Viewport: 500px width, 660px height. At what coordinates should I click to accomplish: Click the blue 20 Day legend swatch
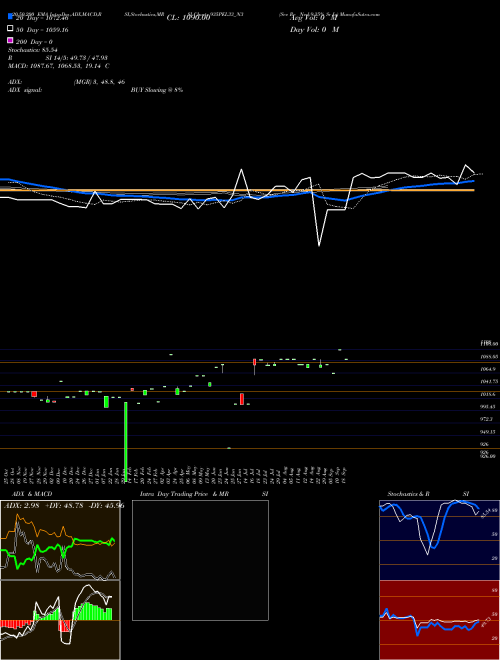[x=10, y=17]
